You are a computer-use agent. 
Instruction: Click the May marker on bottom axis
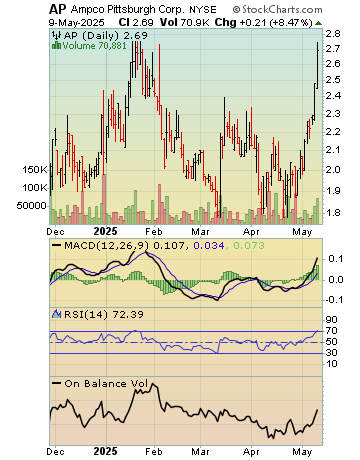[x=302, y=452]
